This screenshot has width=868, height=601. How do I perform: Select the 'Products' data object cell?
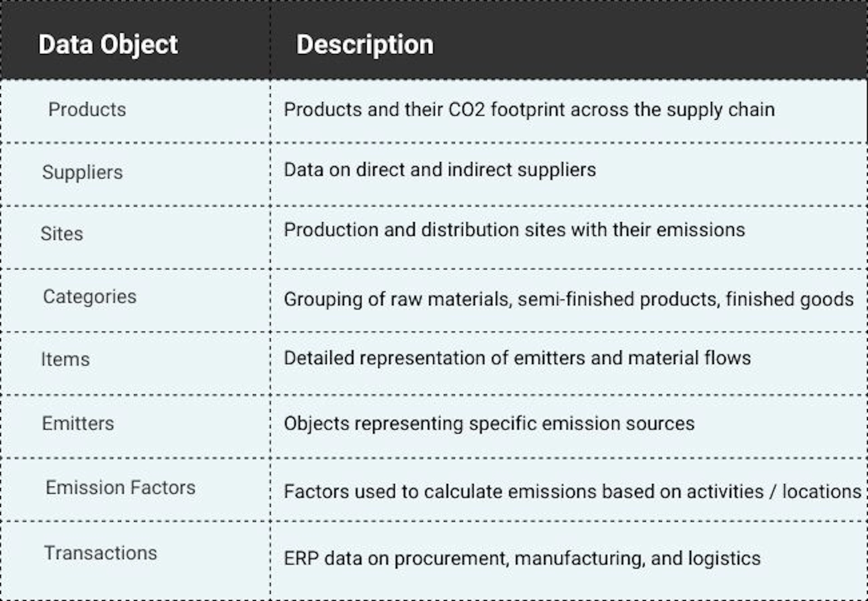(87, 110)
